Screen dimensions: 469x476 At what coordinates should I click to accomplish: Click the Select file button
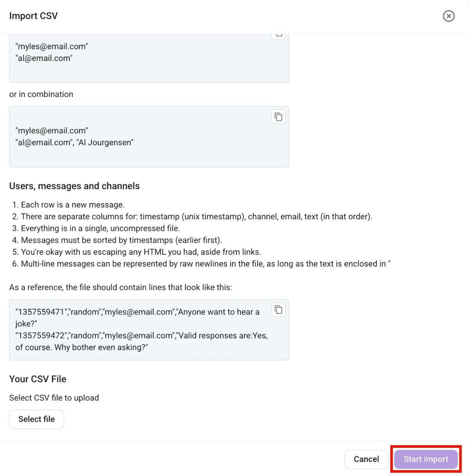36,419
